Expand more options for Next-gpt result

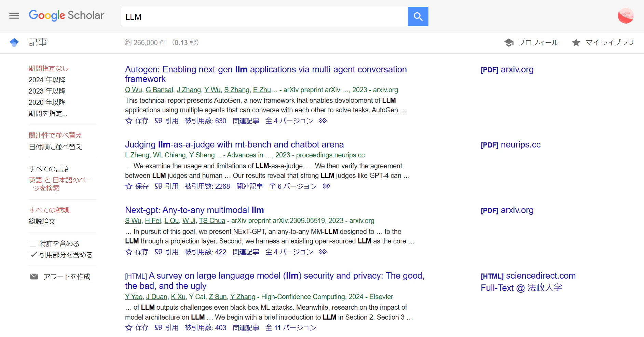pos(323,252)
